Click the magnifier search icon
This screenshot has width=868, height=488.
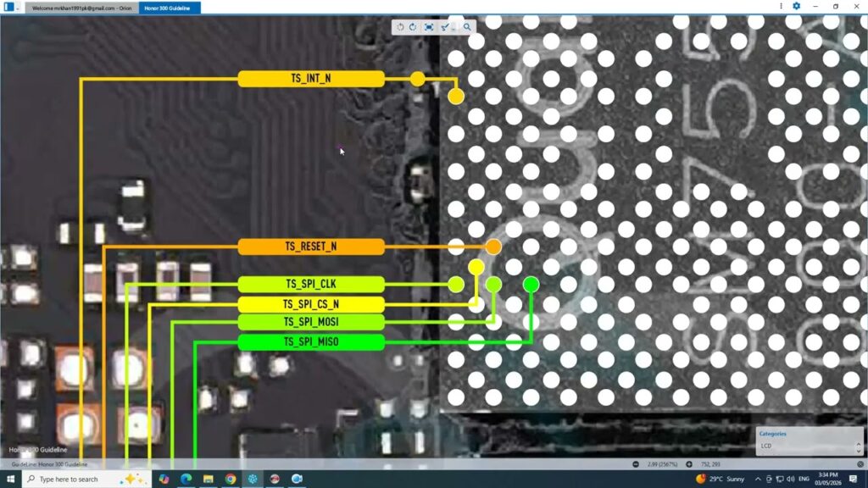pyautogui.click(x=467, y=27)
